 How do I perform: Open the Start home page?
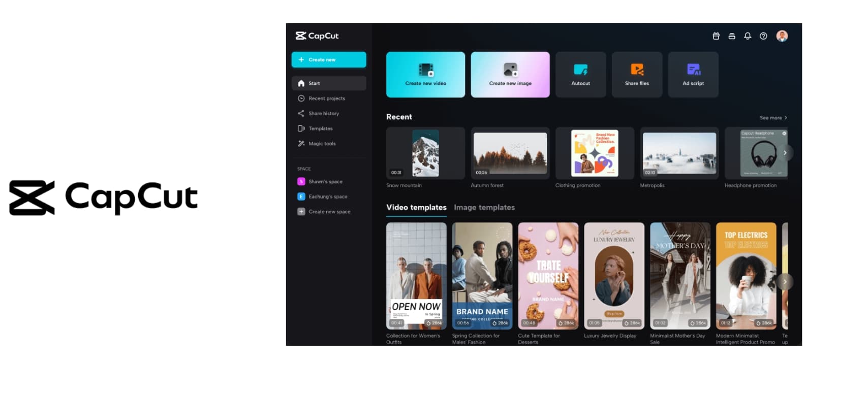click(x=329, y=83)
